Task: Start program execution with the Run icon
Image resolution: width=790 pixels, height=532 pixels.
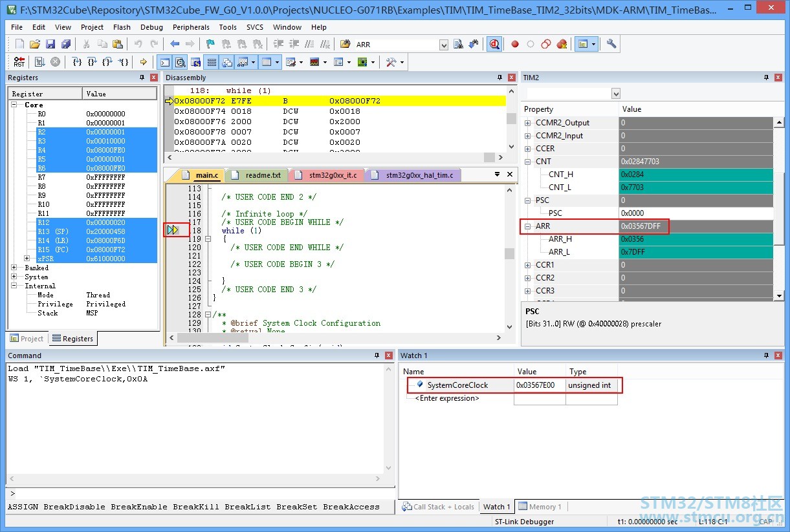Action: click(x=39, y=62)
